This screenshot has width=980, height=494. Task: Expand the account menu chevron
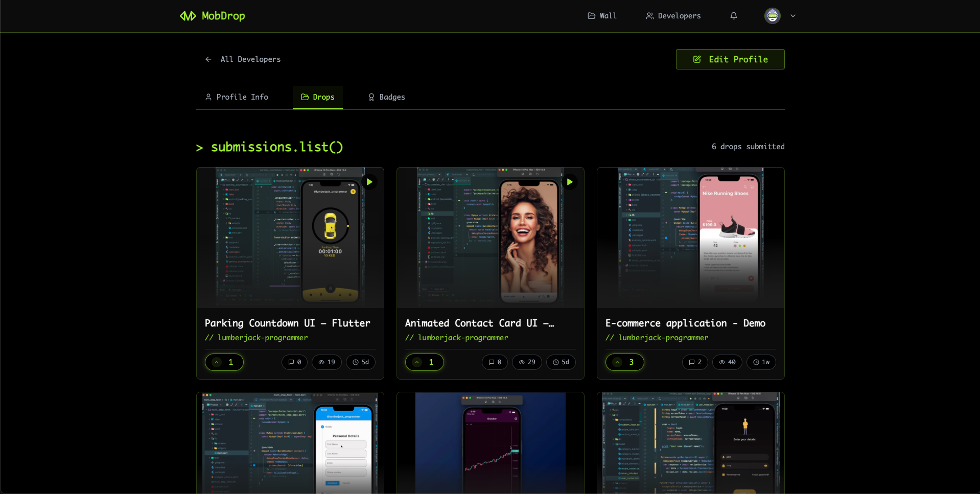coord(793,16)
